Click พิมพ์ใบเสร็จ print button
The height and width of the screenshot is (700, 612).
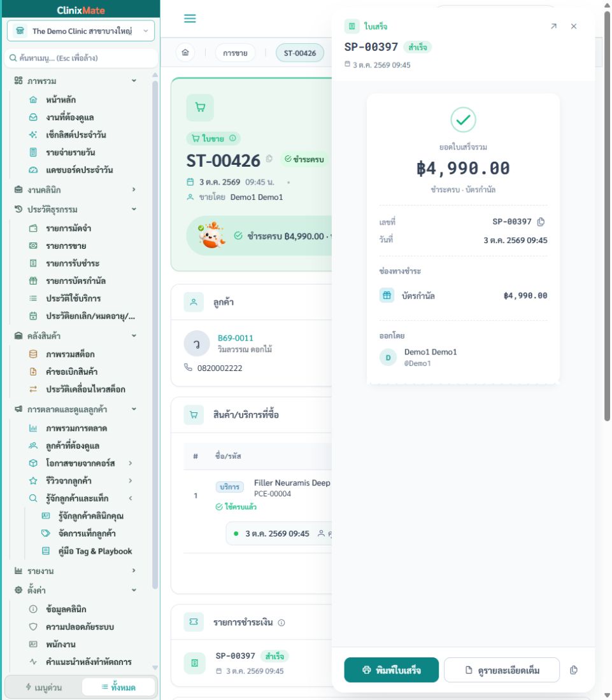point(391,670)
